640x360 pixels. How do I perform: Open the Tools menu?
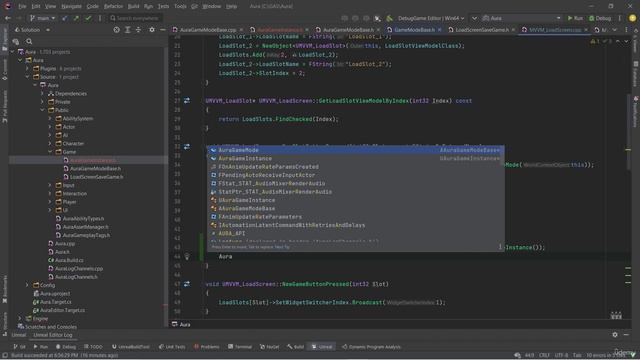[x=180, y=6]
